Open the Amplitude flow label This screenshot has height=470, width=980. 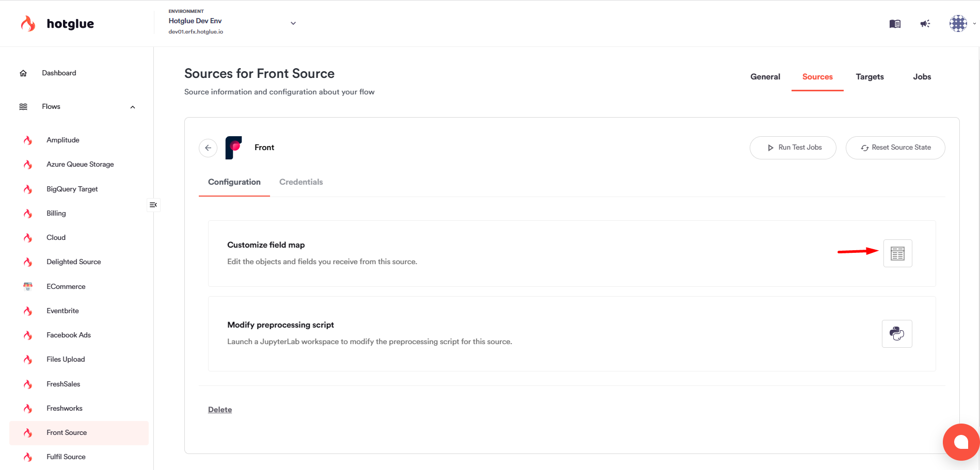[63, 140]
